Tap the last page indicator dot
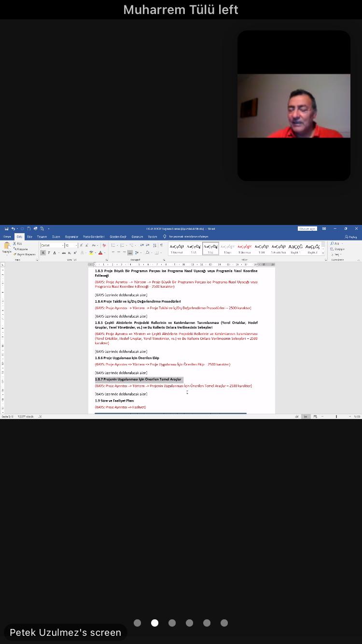This screenshot has width=362, height=644. coord(224,623)
